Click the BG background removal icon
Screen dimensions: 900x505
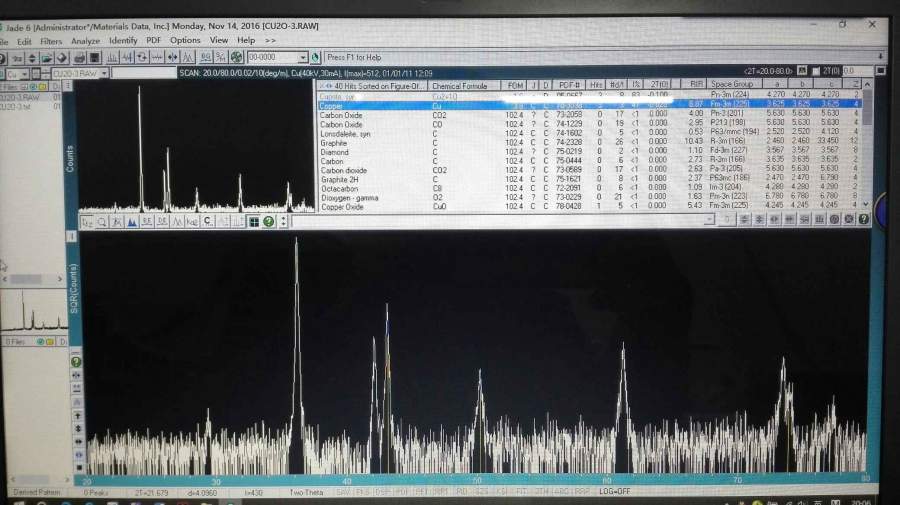pyautogui.click(x=205, y=57)
